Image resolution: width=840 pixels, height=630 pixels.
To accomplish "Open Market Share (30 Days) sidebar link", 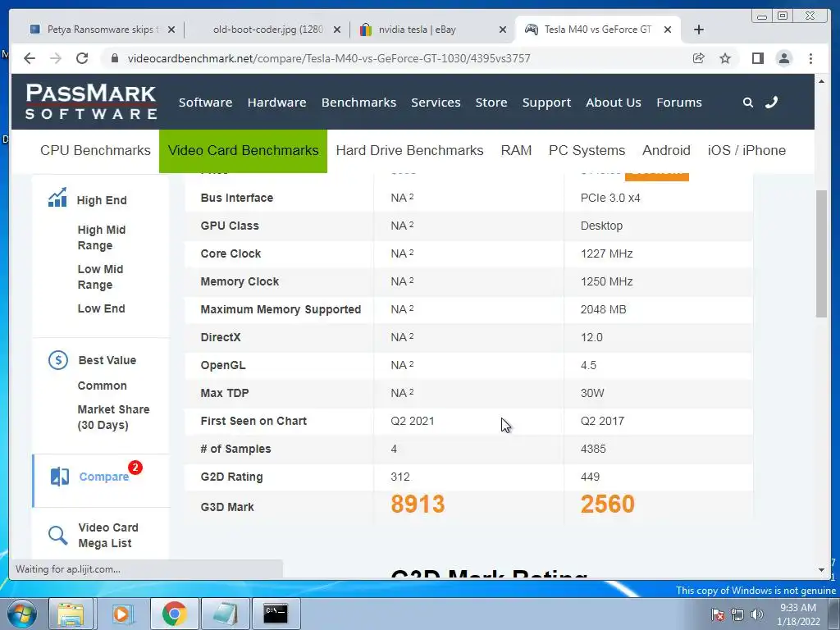I will [113, 417].
